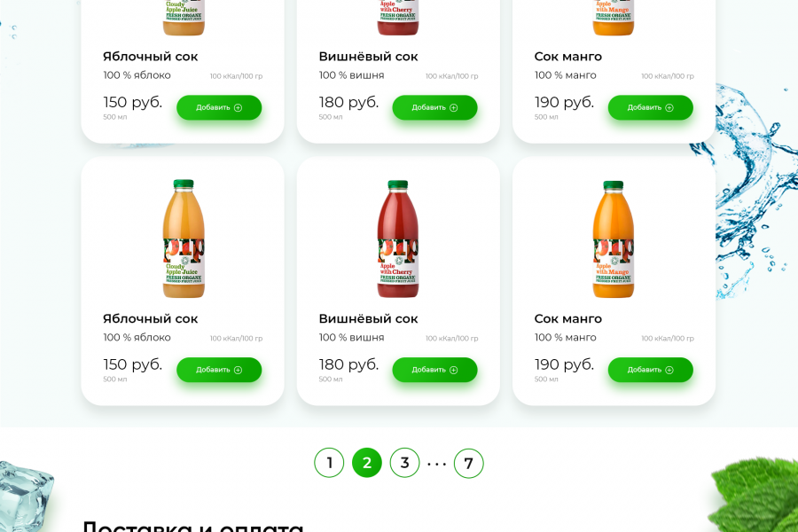Click the pagination ellipsis dots
798x532 pixels.
tap(436, 464)
